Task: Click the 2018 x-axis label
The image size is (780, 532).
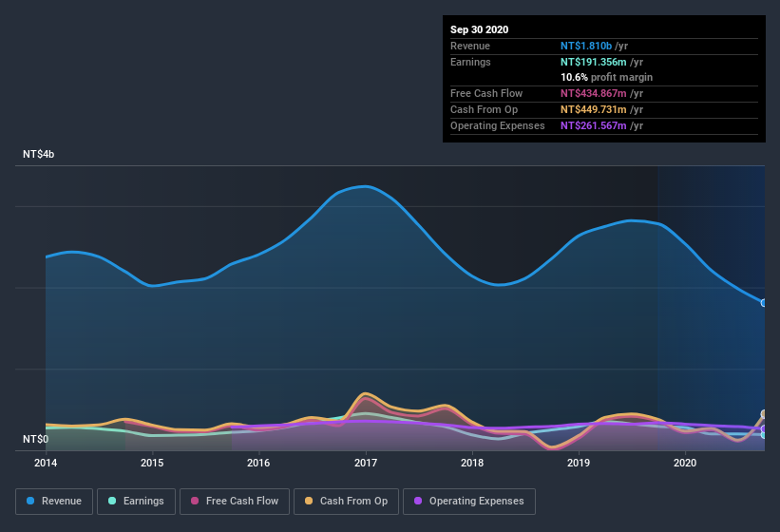Action: (x=472, y=463)
